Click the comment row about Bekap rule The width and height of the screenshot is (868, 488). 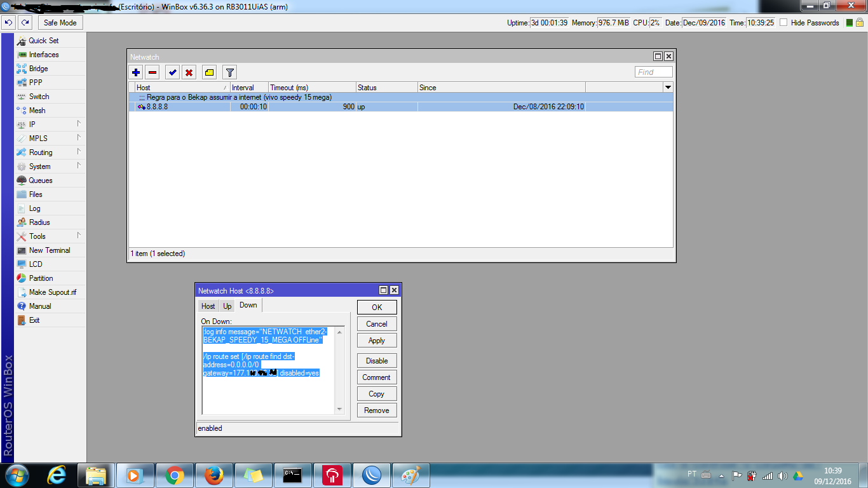tap(401, 97)
